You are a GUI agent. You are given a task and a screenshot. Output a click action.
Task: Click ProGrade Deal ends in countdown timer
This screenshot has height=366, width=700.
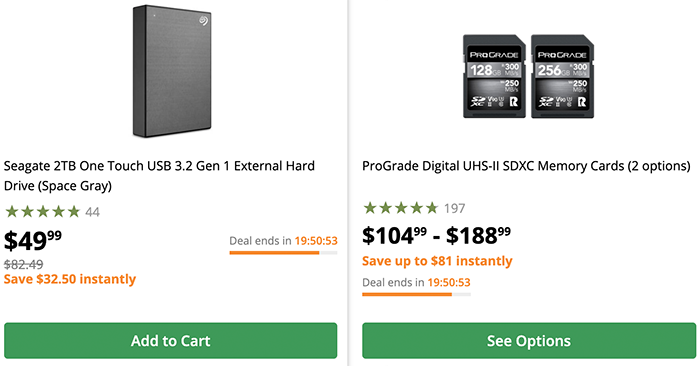tap(416, 283)
